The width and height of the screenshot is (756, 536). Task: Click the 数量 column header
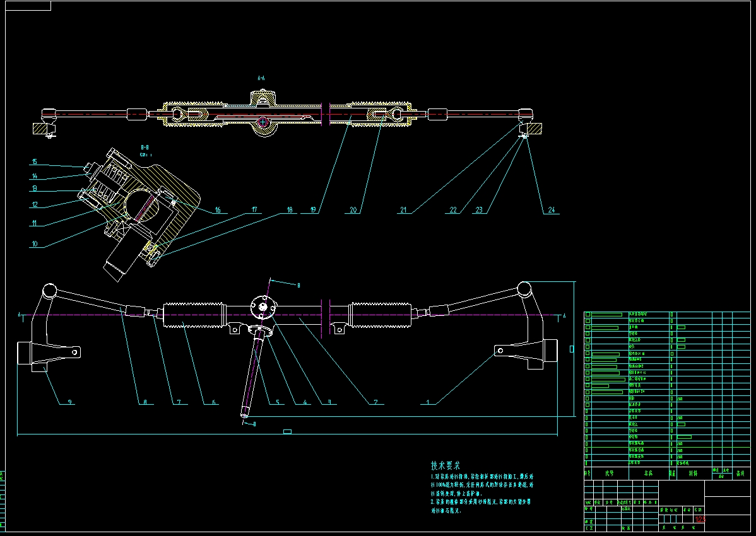pos(672,474)
